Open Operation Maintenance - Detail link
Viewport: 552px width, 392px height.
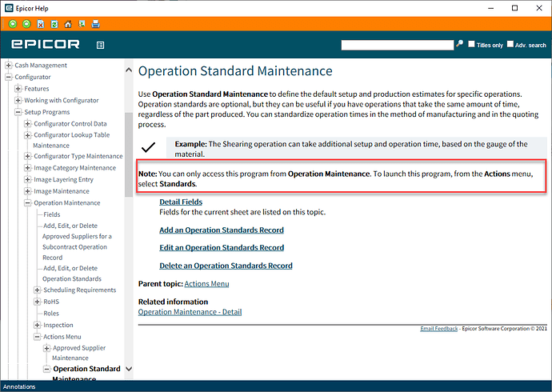click(x=190, y=312)
